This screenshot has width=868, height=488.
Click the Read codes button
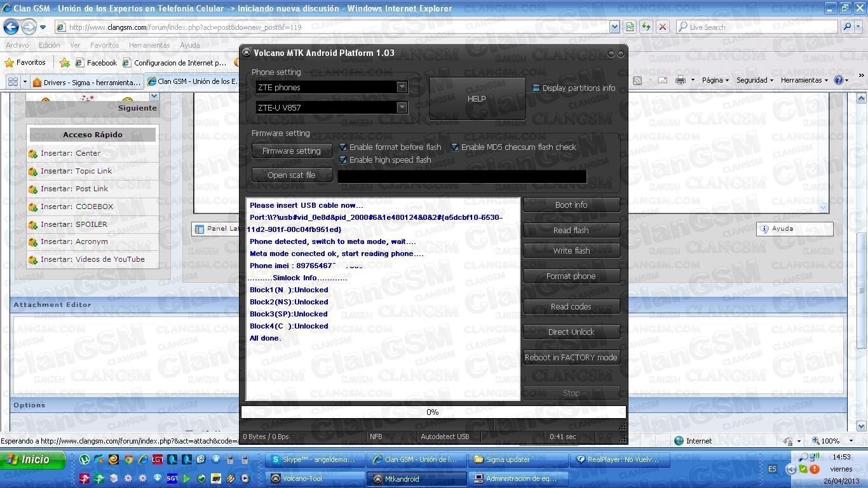571,306
